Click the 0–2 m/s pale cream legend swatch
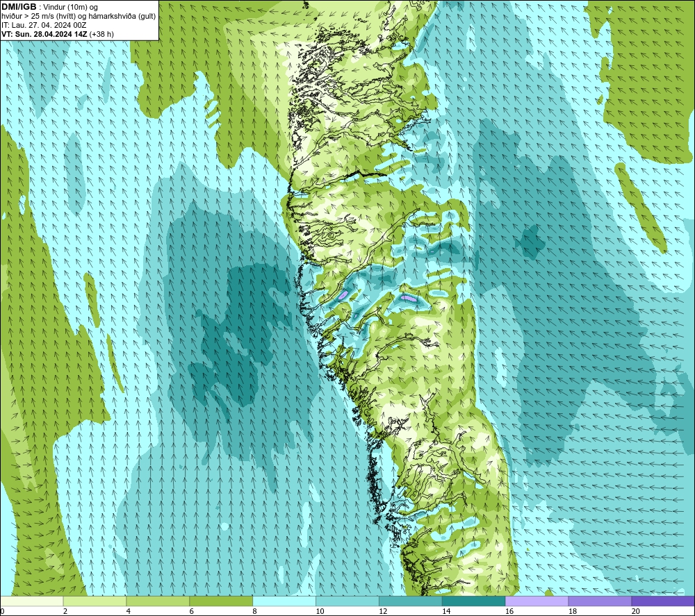Screen dimensions: 695x616 pyautogui.click(x=32, y=601)
